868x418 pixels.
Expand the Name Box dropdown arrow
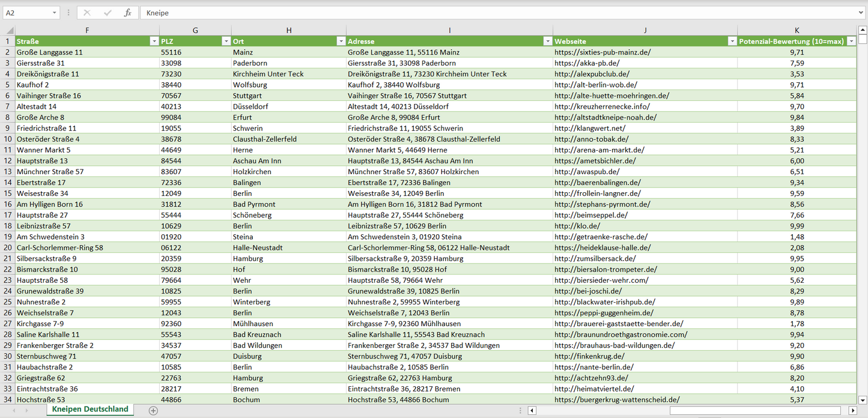click(x=54, y=13)
